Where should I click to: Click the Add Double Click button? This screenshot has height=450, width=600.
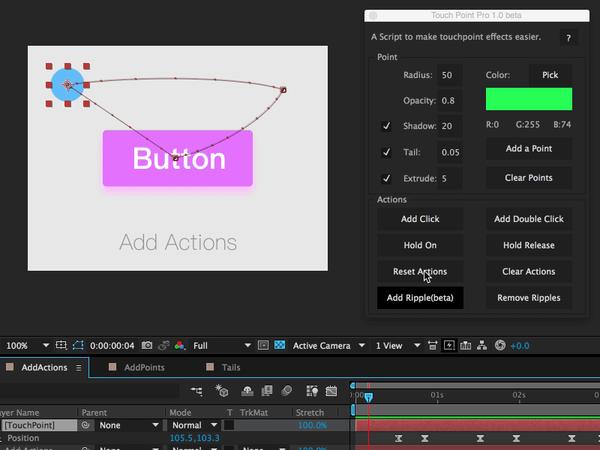tap(529, 219)
